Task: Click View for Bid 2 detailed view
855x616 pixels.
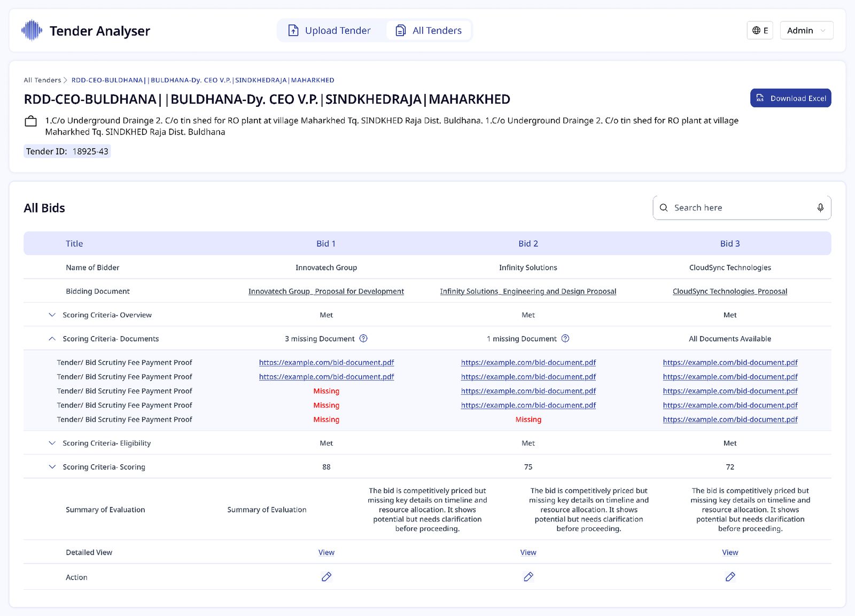Action: tap(528, 552)
